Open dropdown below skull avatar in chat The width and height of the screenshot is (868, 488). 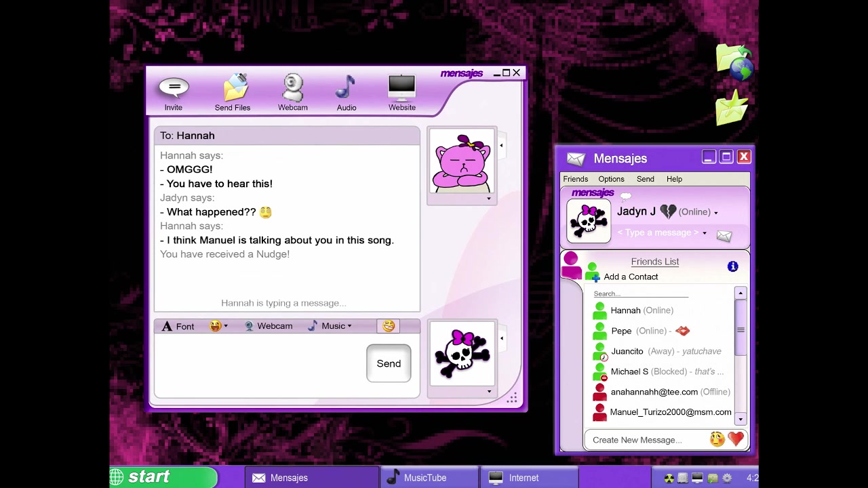[489, 391]
